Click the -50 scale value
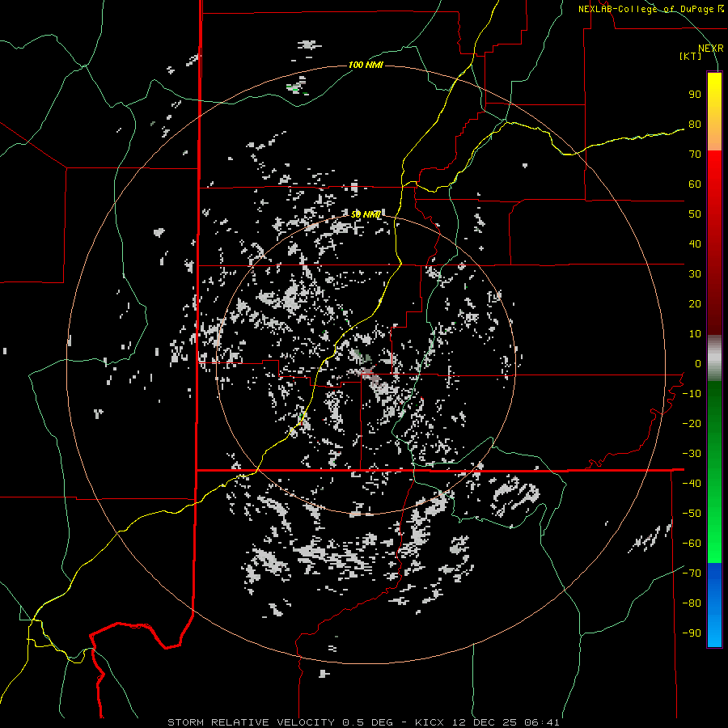Image resolution: width=728 pixels, height=728 pixels. click(x=692, y=514)
